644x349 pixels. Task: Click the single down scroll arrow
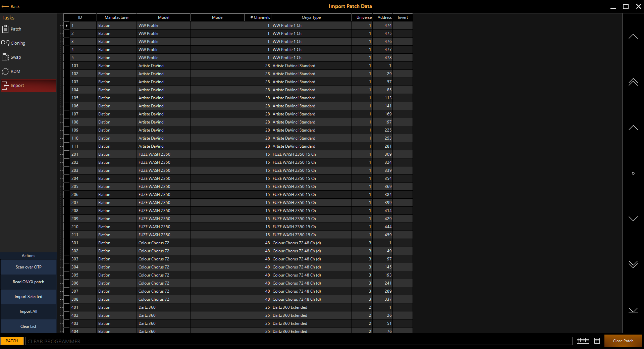coord(633,219)
